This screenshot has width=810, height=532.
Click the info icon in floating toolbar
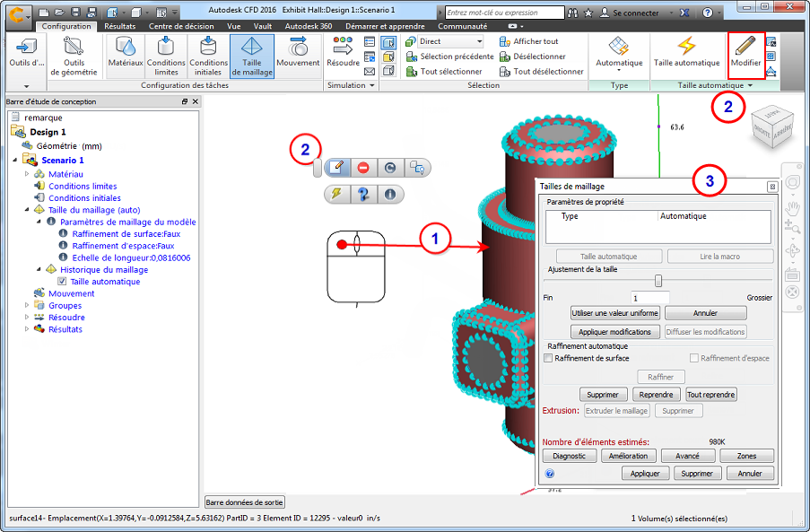(x=390, y=194)
